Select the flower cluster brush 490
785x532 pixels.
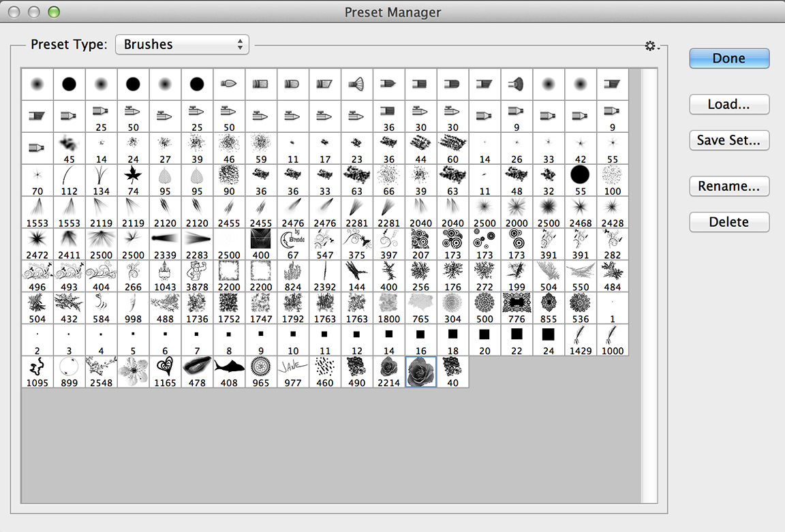point(356,372)
